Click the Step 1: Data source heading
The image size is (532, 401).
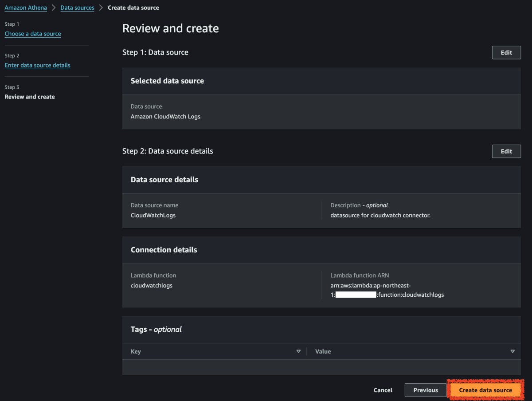click(x=155, y=52)
